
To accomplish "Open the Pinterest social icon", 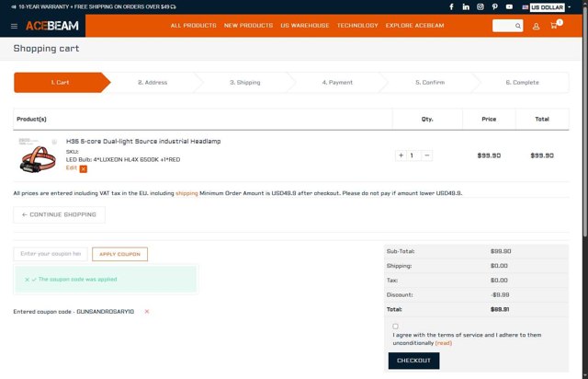I will point(494,6).
